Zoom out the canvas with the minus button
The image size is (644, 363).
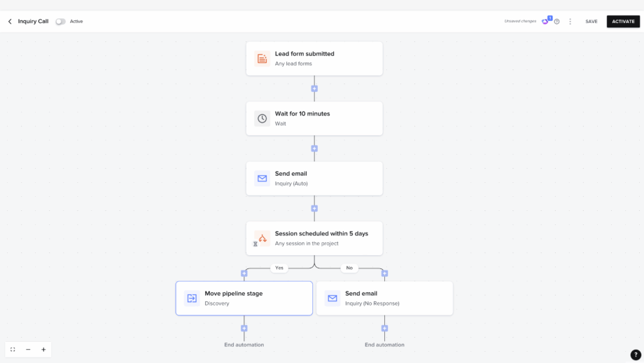(28, 350)
